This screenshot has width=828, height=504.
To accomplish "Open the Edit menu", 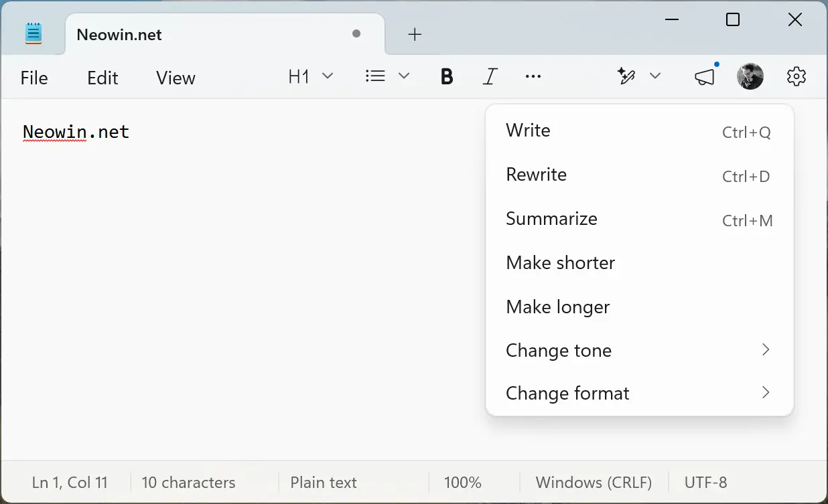I will (x=102, y=78).
